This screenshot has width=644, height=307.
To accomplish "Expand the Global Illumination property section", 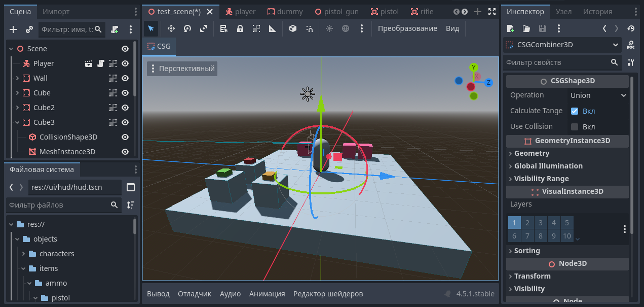I will pos(548,166).
